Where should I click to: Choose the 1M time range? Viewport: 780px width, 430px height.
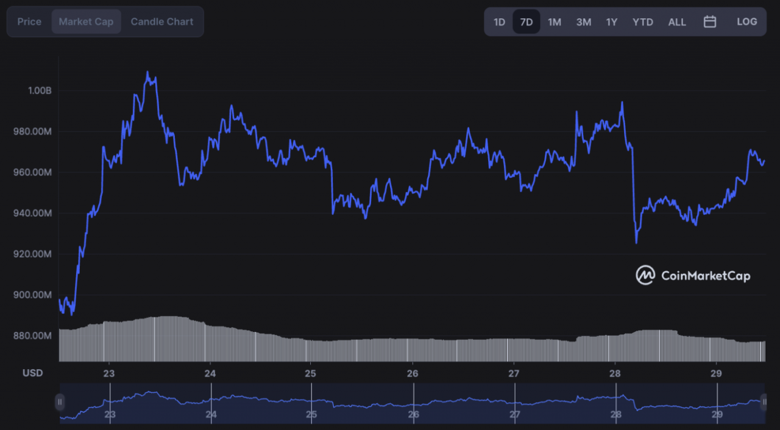point(554,21)
